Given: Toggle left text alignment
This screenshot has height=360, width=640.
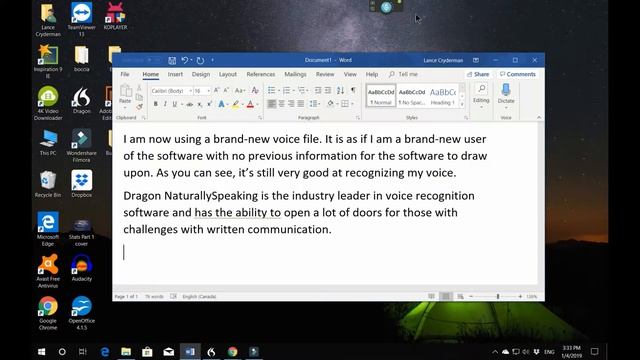Looking at the screenshot, I should [x=271, y=104].
